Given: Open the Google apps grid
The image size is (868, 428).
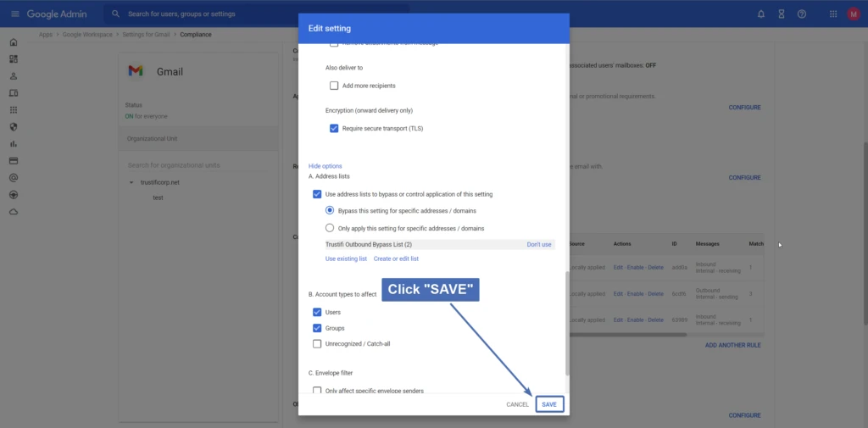Looking at the screenshot, I should click(832, 14).
